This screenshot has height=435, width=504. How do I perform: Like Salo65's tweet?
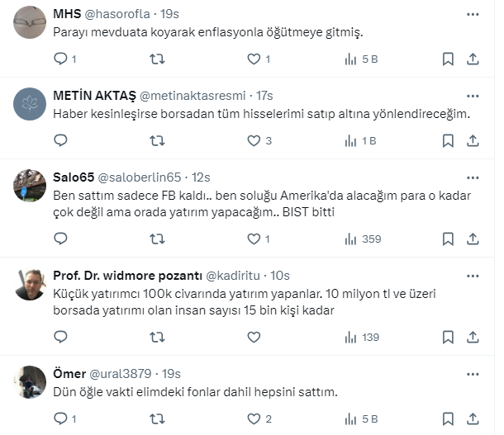click(254, 239)
